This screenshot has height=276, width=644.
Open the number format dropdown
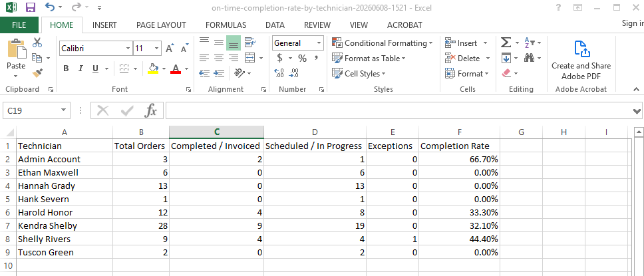[319, 43]
